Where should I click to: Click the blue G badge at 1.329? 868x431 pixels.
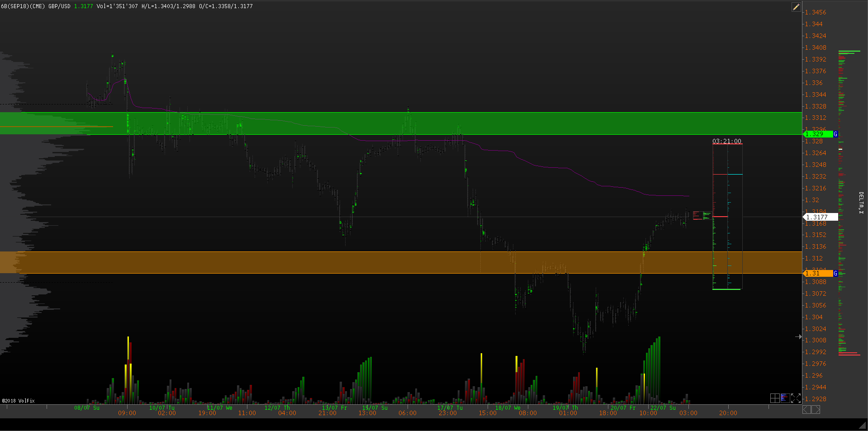[835, 134]
